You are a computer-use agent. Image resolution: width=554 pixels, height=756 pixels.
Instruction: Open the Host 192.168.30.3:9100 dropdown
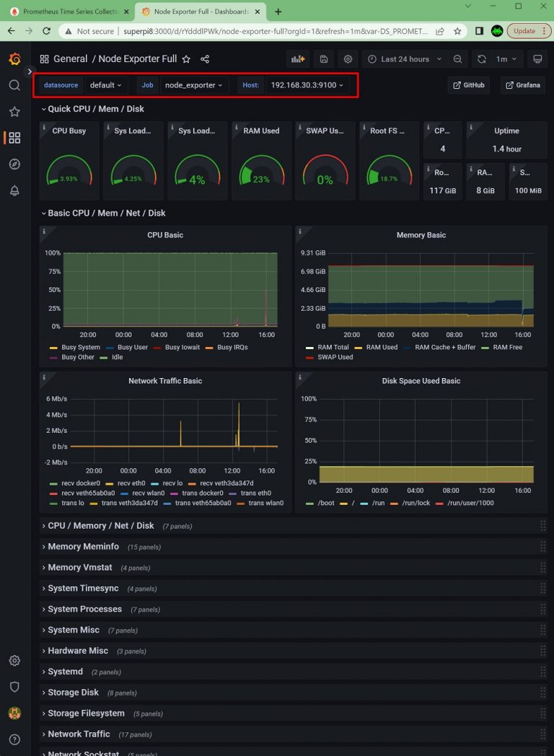coord(307,85)
